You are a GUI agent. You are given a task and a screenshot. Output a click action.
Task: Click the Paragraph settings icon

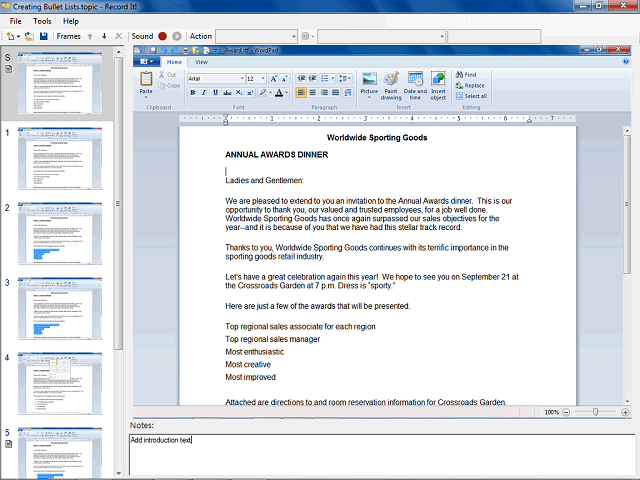(348, 93)
